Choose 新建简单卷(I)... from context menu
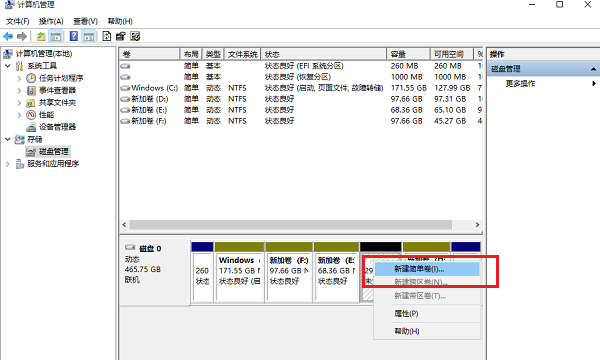Screen dimensions: 600x360 point(427,269)
